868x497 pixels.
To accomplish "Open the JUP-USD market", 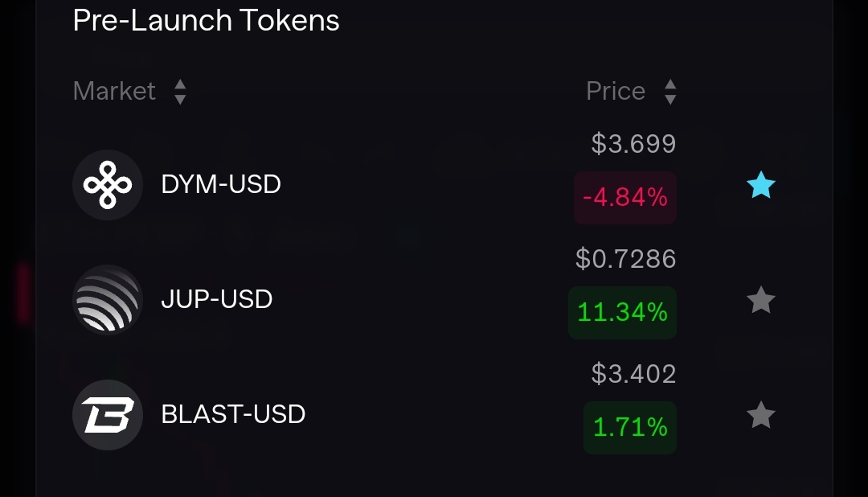I will coord(216,299).
